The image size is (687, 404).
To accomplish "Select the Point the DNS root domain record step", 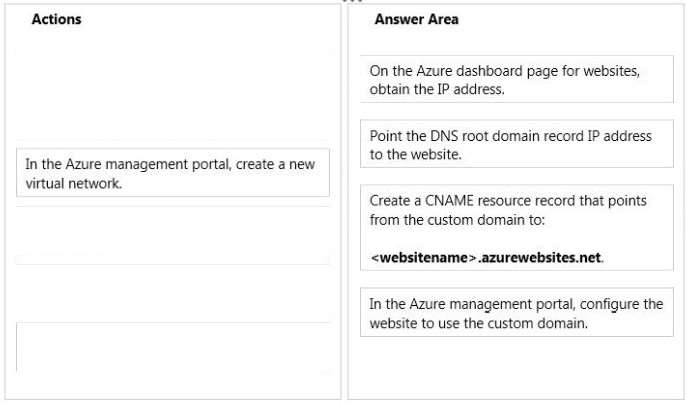I will coord(517,144).
